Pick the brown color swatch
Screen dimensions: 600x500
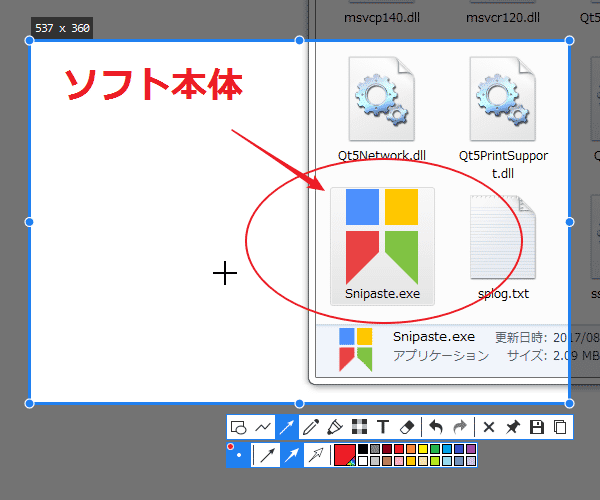[x=387, y=461]
